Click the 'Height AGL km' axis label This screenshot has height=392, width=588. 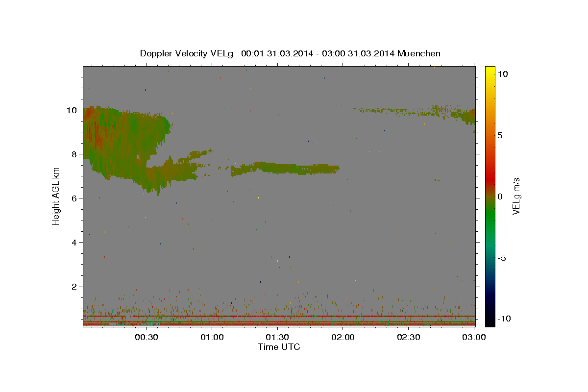click(x=56, y=196)
